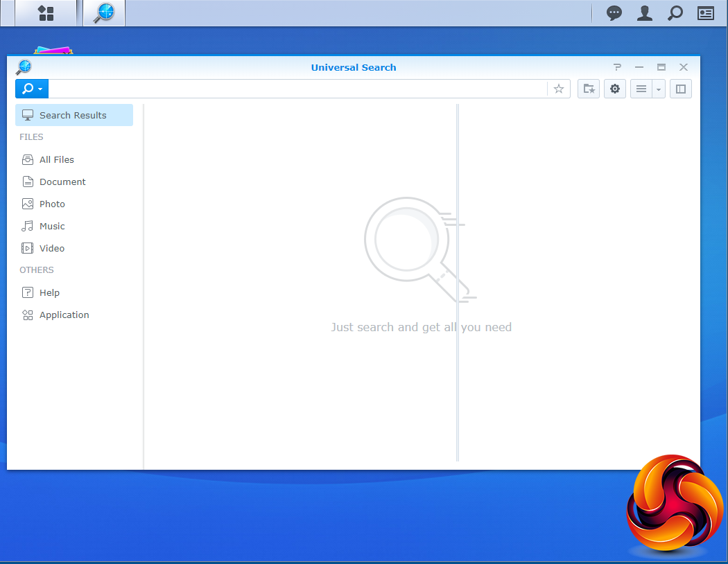
Task: Open widgets panel icon in taskbar
Action: pyautogui.click(x=705, y=13)
